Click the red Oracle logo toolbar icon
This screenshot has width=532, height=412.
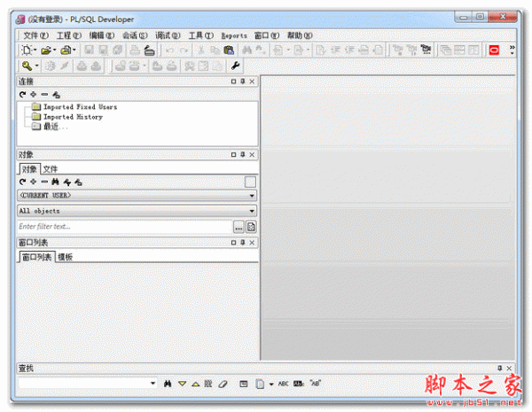click(x=494, y=51)
